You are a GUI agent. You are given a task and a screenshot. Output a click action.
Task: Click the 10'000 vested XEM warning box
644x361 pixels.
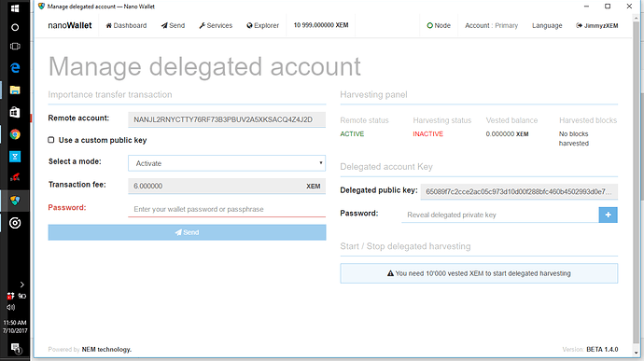point(479,273)
